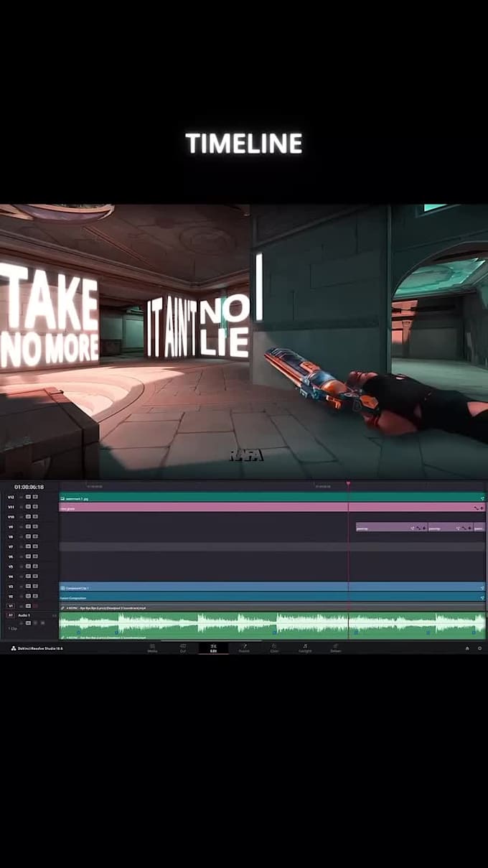Mute the Audio 1 track

[42, 622]
